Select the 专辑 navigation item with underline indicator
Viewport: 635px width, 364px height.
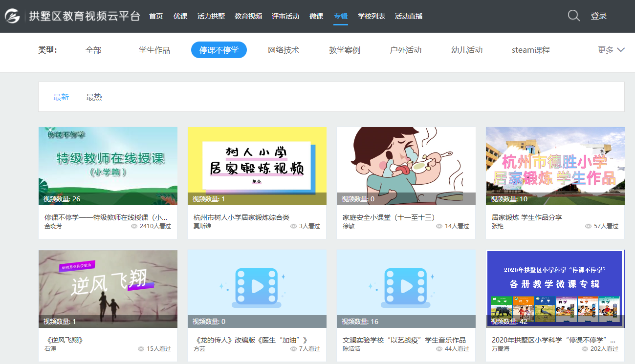(x=340, y=16)
